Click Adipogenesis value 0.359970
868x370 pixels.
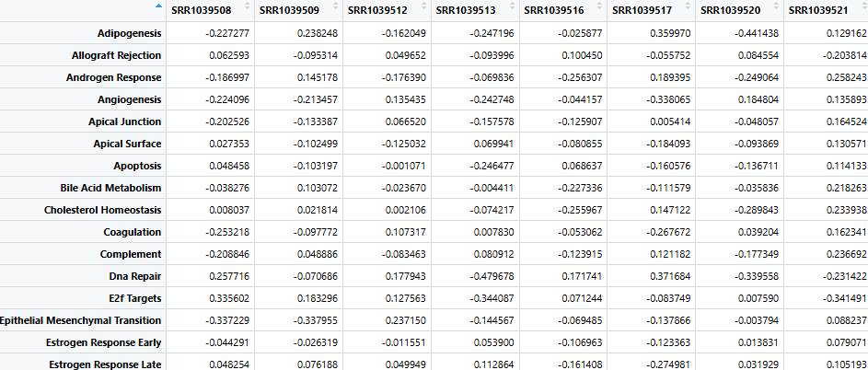[x=671, y=33]
